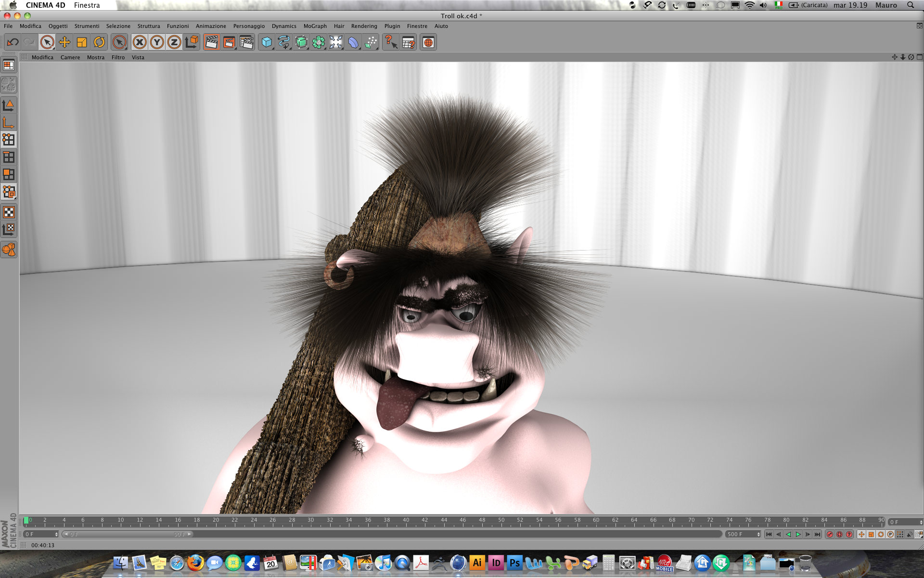
Task: Step the 500 F end-frame field
Action: point(758,534)
